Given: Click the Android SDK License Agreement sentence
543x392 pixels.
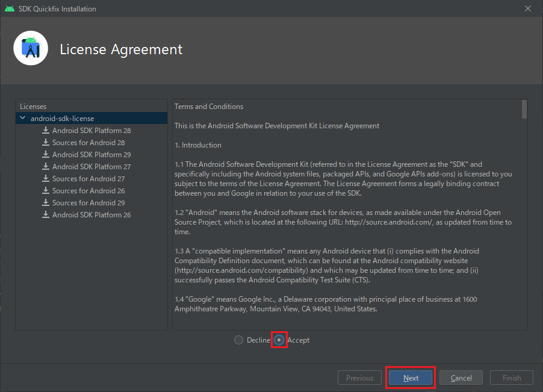Looking at the screenshot, I should pyautogui.click(x=277, y=126).
